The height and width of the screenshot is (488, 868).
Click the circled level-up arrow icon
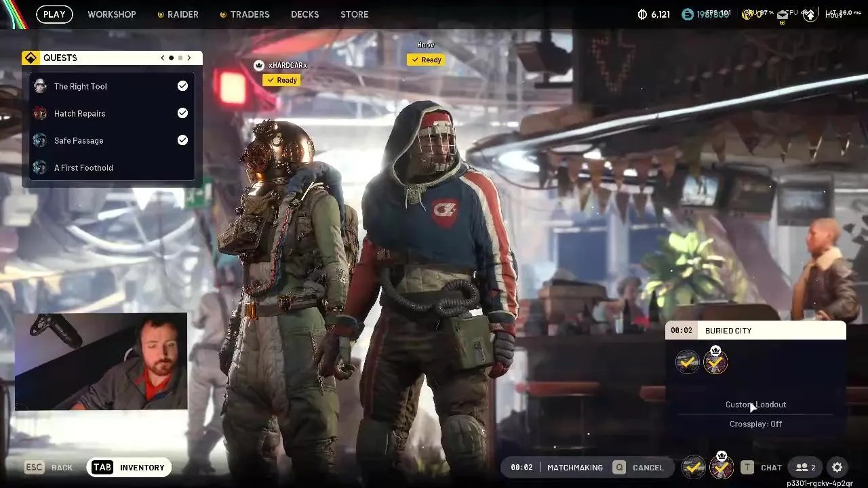coord(810,15)
